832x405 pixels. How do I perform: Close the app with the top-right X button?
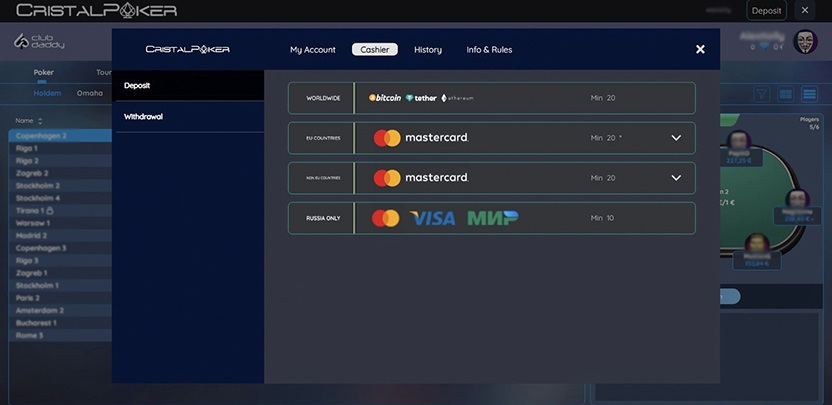pyautogui.click(x=805, y=11)
